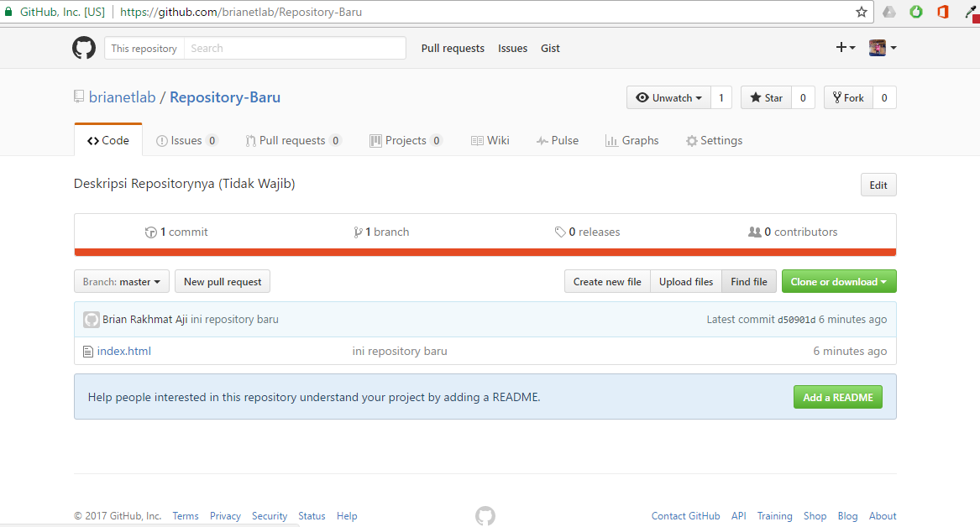Click the This repository search scope label
Screen dimensions: 980x527
pos(144,48)
